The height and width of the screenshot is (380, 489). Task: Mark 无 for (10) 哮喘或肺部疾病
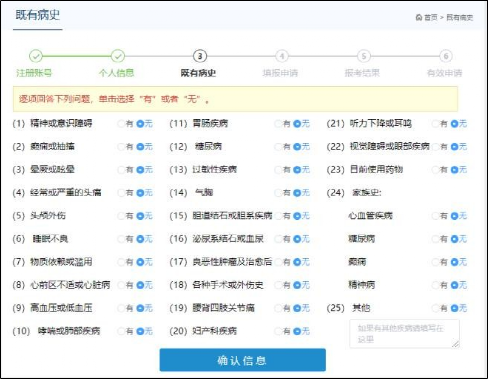[140, 331]
